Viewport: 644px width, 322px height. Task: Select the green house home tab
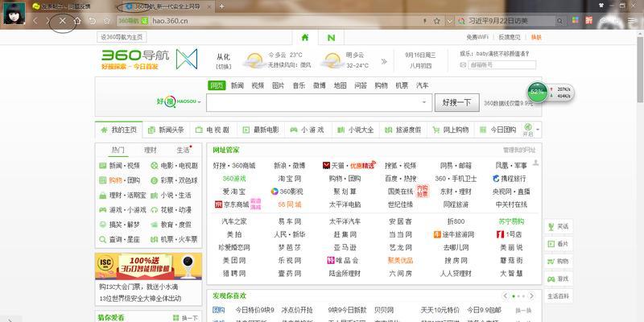pyautogui.click(x=305, y=37)
